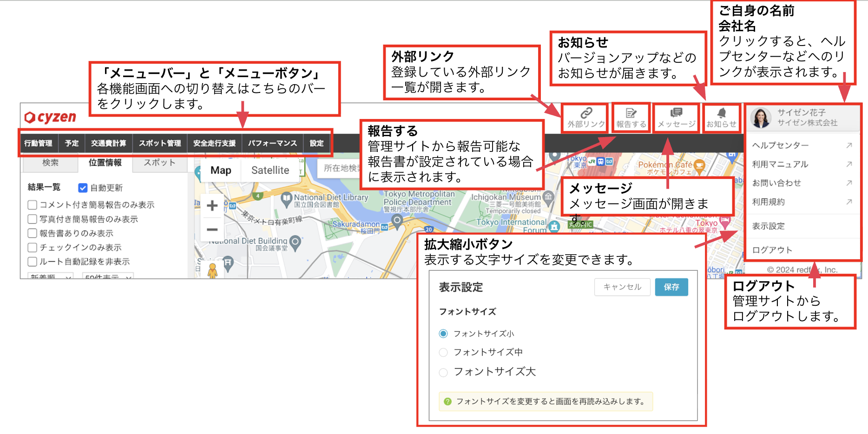Select the フォントサイズ中 radio button
This screenshot has width=868, height=434.
pyautogui.click(x=443, y=353)
